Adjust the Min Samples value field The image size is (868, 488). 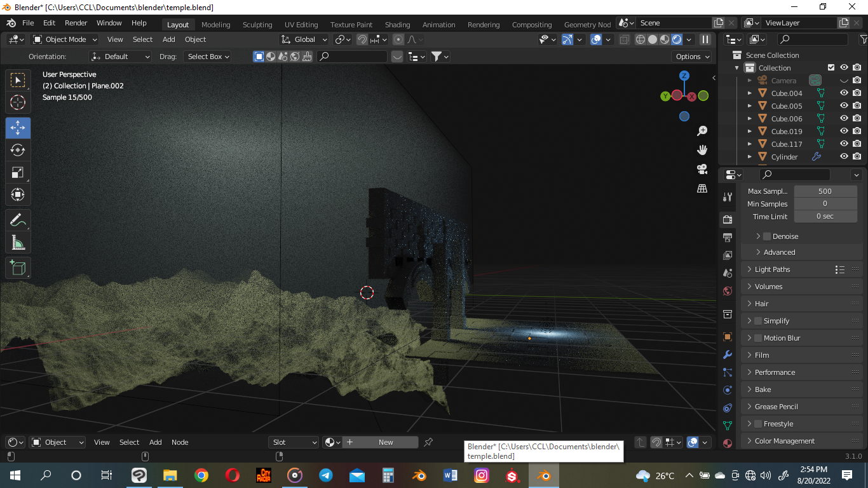[825, 204]
